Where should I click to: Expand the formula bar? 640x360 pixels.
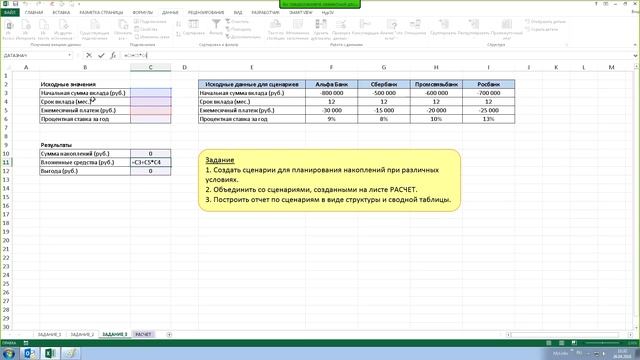(636, 55)
